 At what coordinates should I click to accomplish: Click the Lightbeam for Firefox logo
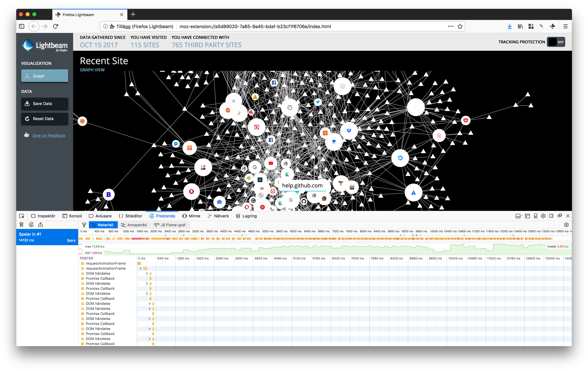click(45, 45)
